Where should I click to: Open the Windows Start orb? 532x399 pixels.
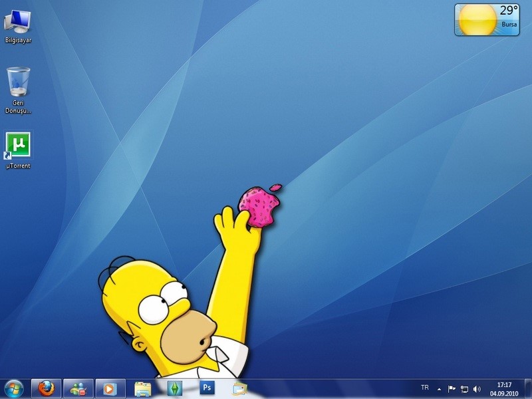(14, 388)
